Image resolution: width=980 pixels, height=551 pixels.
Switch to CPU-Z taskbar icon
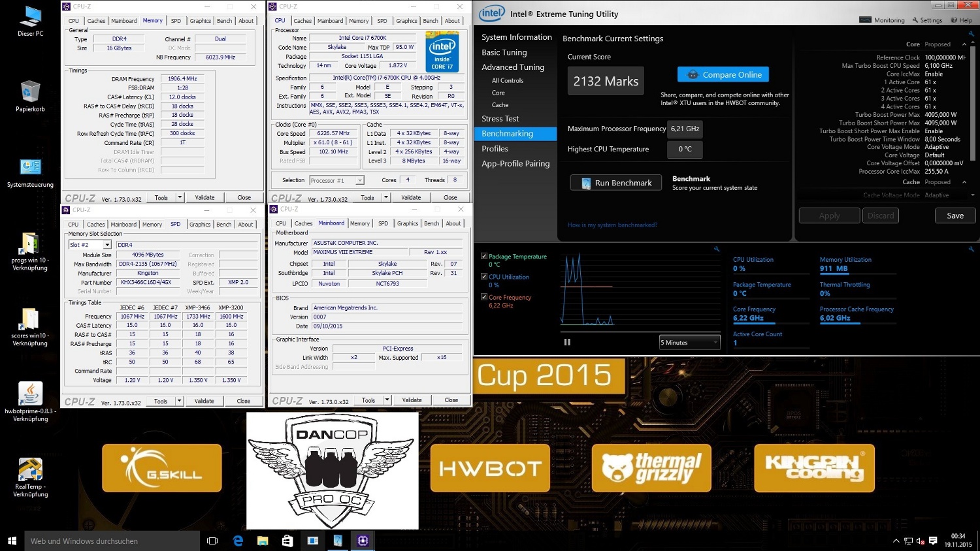[x=363, y=541]
